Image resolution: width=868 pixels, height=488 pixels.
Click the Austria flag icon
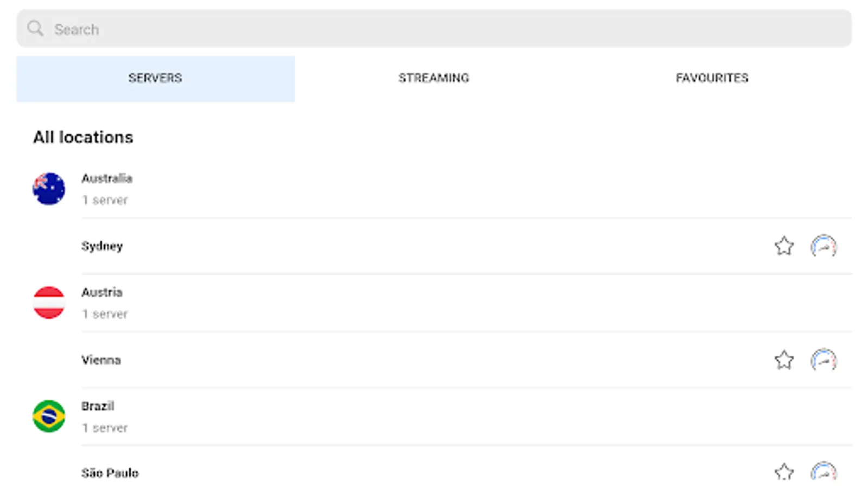[x=49, y=303]
